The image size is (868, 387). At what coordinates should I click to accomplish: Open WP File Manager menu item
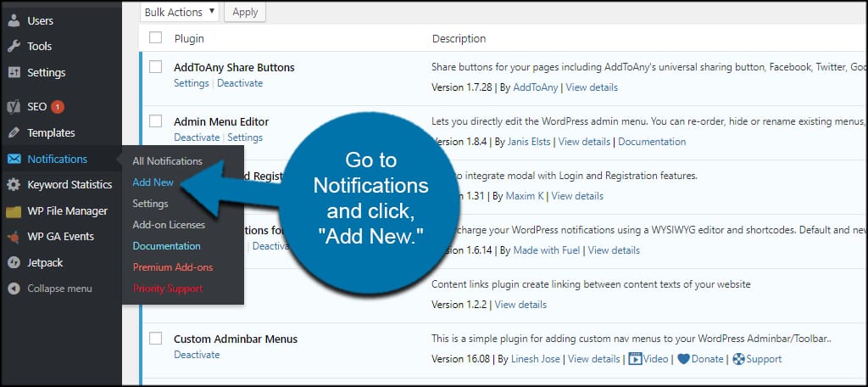pyautogui.click(x=68, y=211)
